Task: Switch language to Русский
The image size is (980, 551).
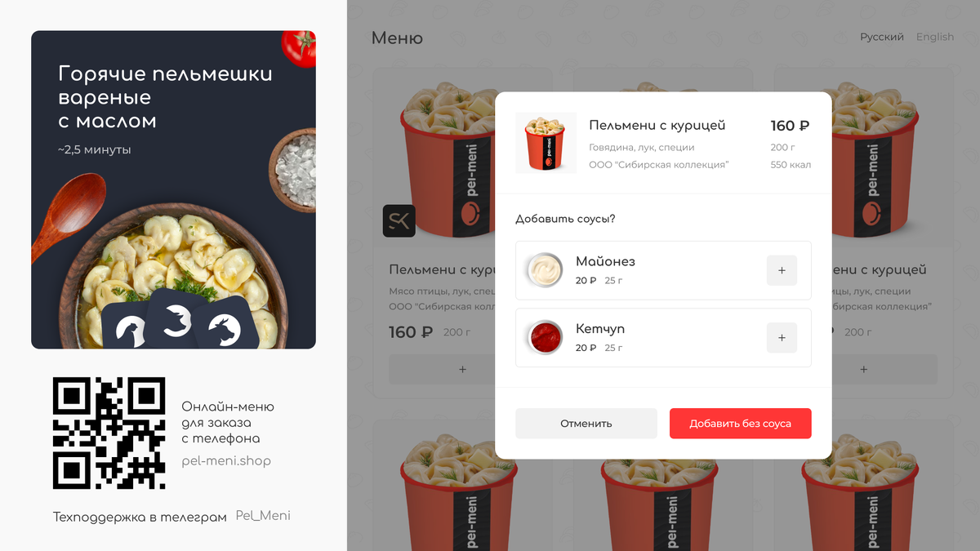Action: [x=882, y=37]
